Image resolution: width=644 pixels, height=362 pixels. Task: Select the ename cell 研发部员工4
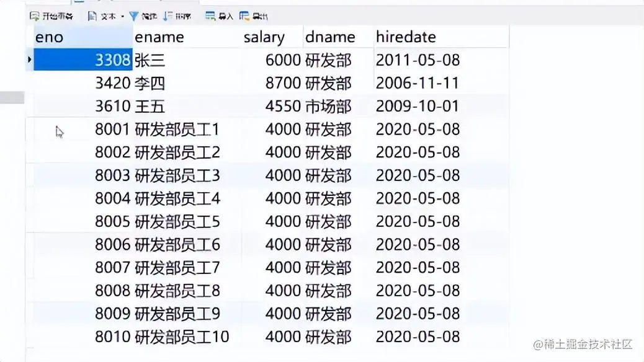(x=187, y=198)
